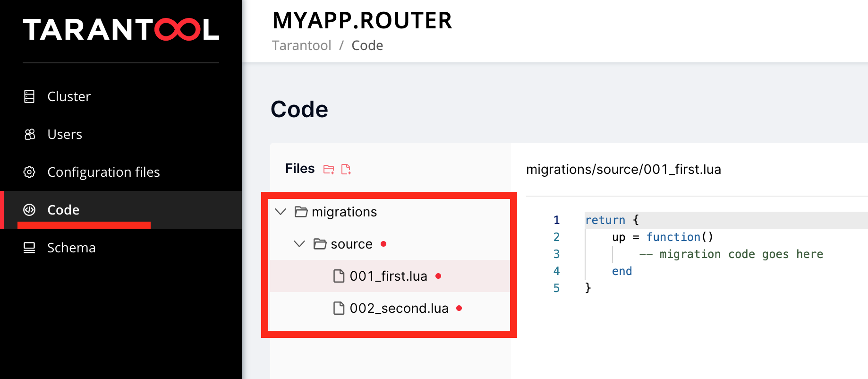This screenshot has height=379, width=868.
Task: Click the Code breadcrumb item
Action: tap(367, 45)
